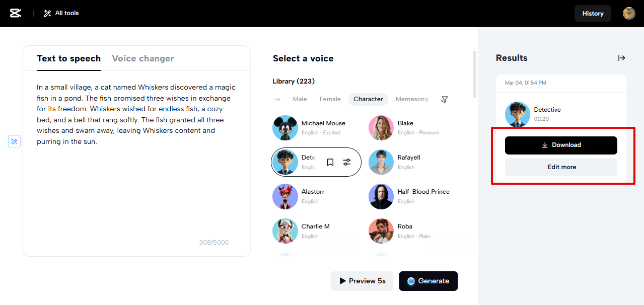The height and width of the screenshot is (305, 644).
Task: Select the Text to speech tab
Action: [68, 58]
